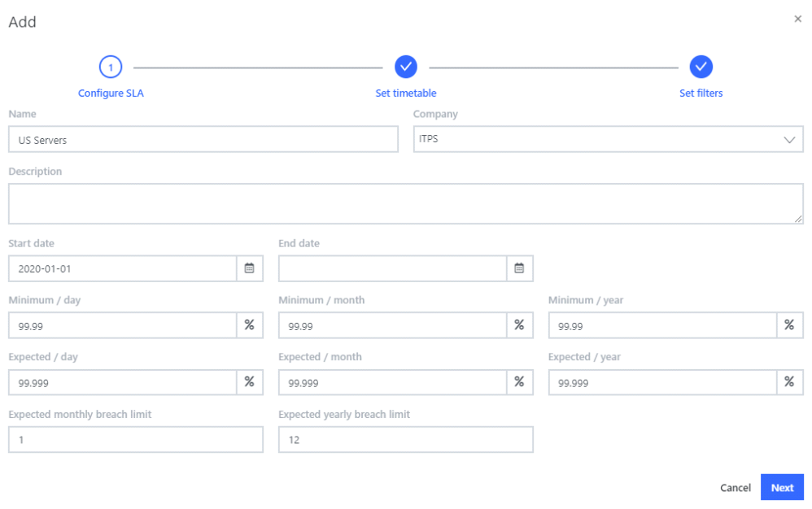The width and height of the screenshot is (812, 509).
Task: Focus the empty End date field
Action: click(392, 268)
